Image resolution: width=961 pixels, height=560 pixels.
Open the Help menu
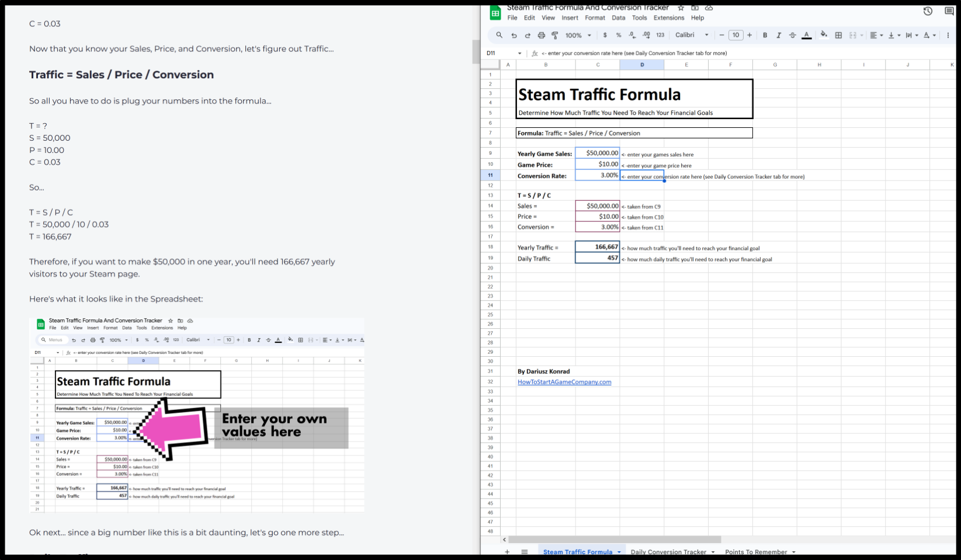pyautogui.click(x=698, y=18)
